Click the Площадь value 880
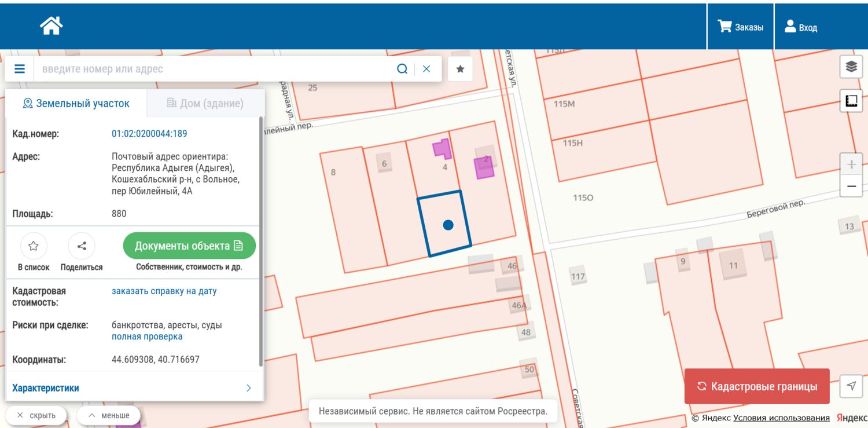868x428 pixels. pyautogui.click(x=119, y=214)
